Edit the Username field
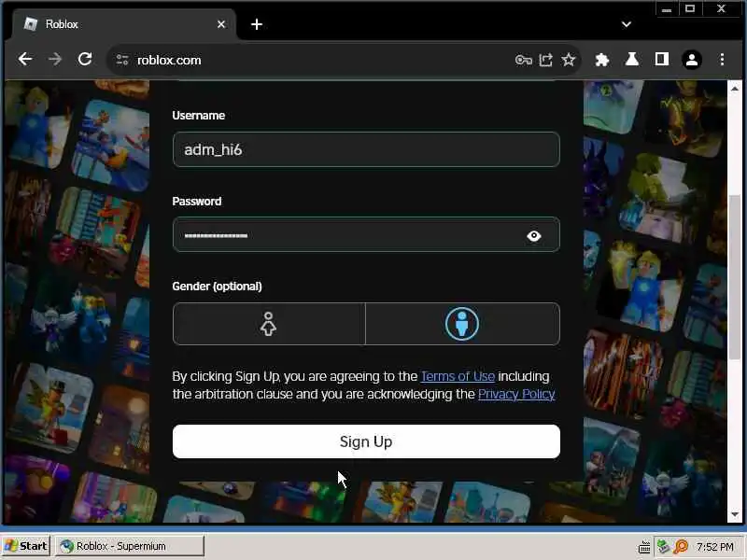This screenshot has height=560, width=747. (x=366, y=149)
